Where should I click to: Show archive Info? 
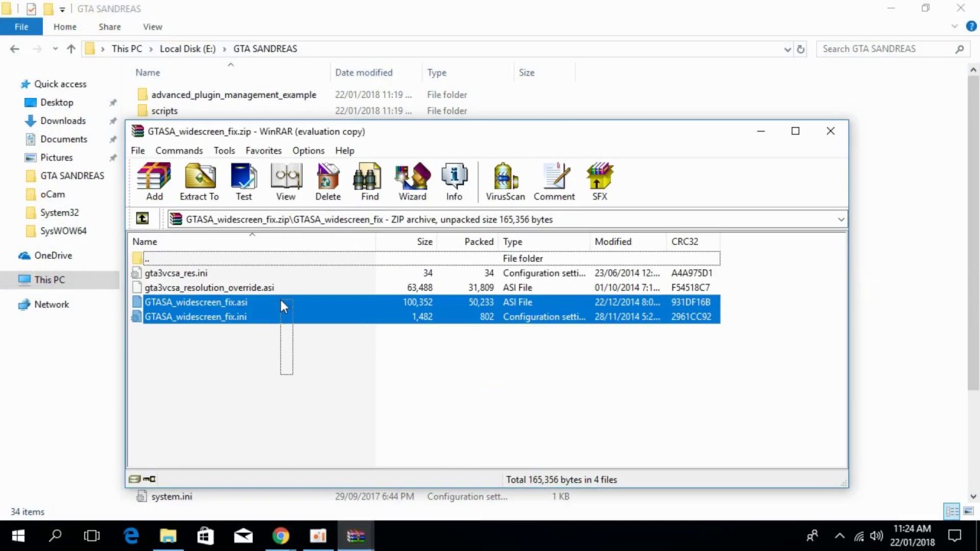click(454, 182)
